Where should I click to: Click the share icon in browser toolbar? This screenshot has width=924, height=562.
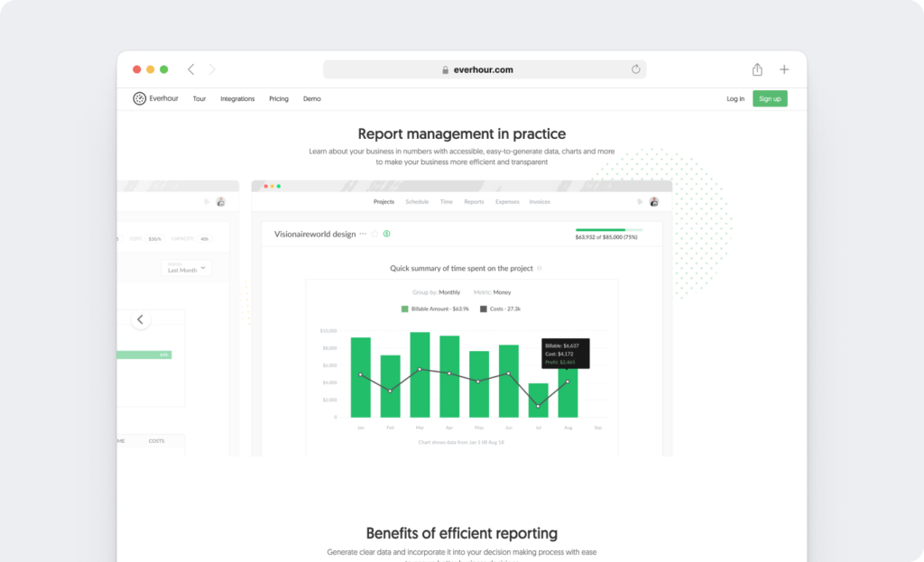pos(756,69)
